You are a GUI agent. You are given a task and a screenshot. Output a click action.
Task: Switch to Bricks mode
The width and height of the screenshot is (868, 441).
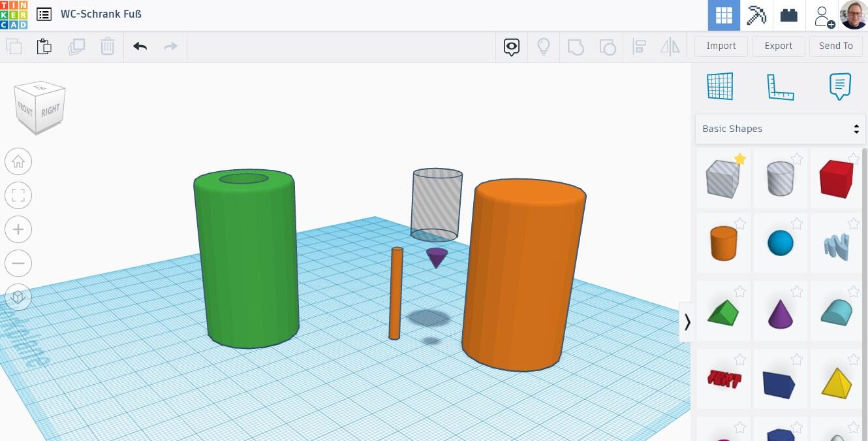[x=788, y=15]
